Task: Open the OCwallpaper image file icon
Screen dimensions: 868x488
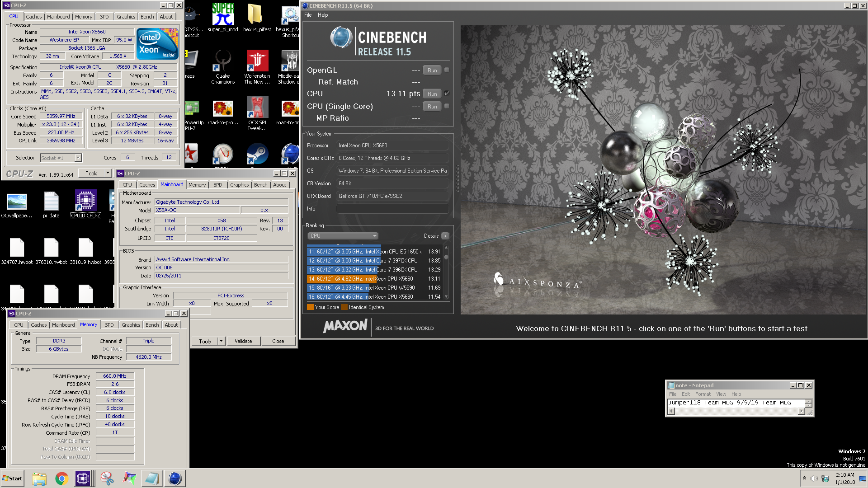Action: [17, 205]
